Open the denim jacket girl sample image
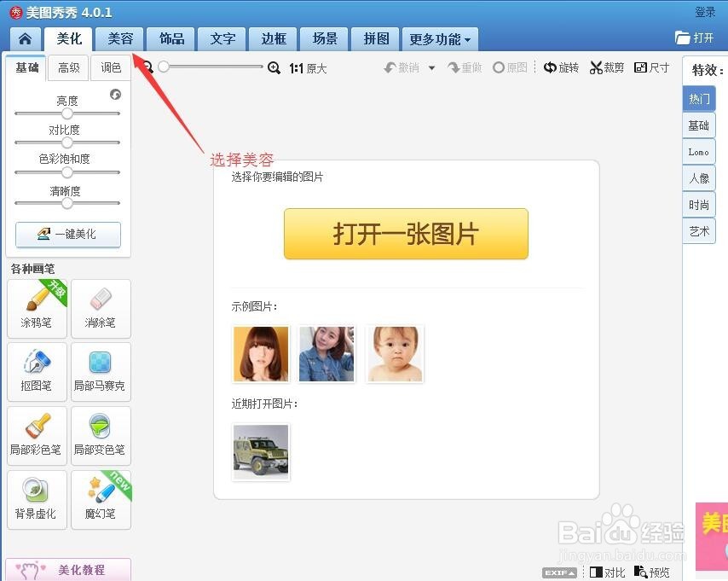The height and width of the screenshot is (581, 728). (x=326, y=354)
